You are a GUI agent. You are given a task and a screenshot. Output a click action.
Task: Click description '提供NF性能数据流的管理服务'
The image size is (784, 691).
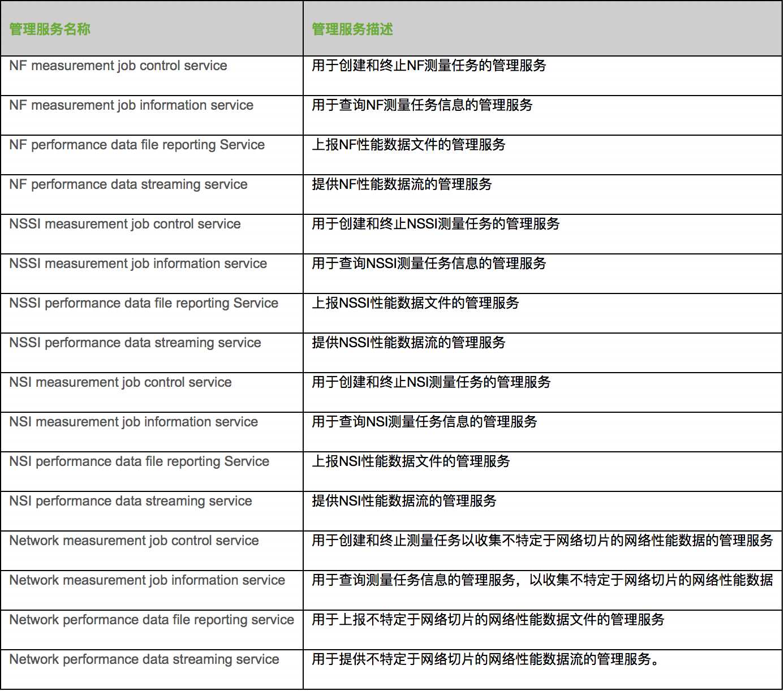402,184
